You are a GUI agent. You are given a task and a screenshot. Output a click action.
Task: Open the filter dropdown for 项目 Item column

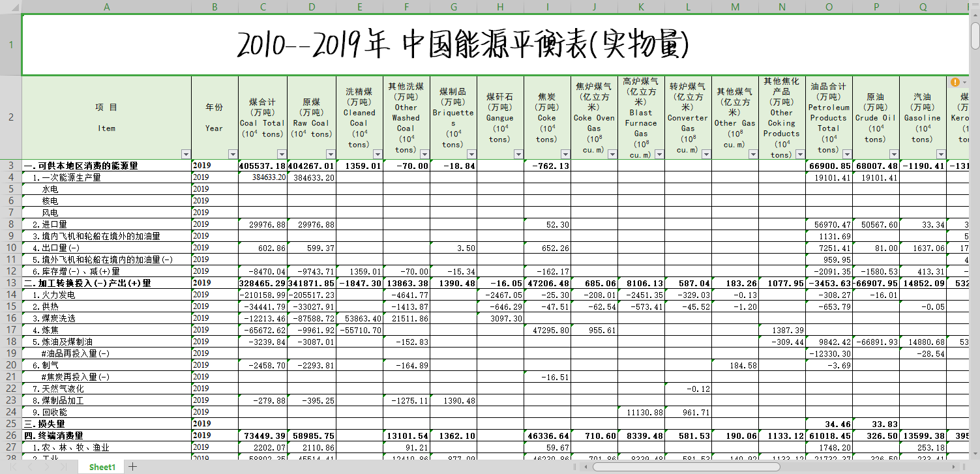click(x=186, y=155)
